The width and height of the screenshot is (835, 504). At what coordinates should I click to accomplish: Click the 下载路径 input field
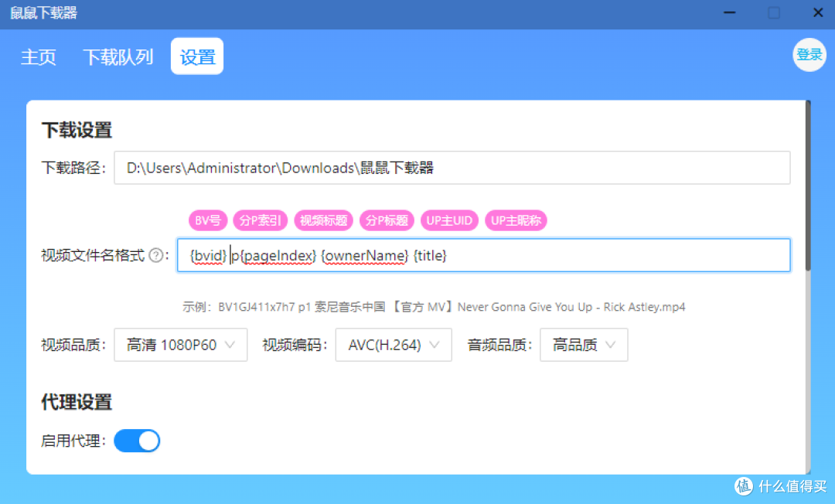[452, 169]
